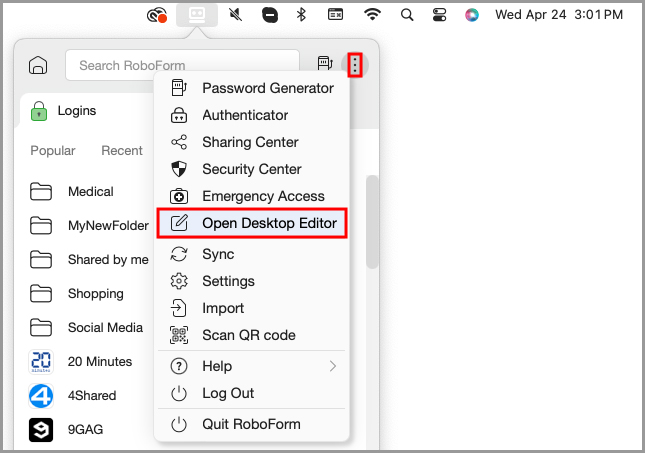Click the toolbar password generator icon
The width and height of the screenshot is (645, 453).
(325, 63)
